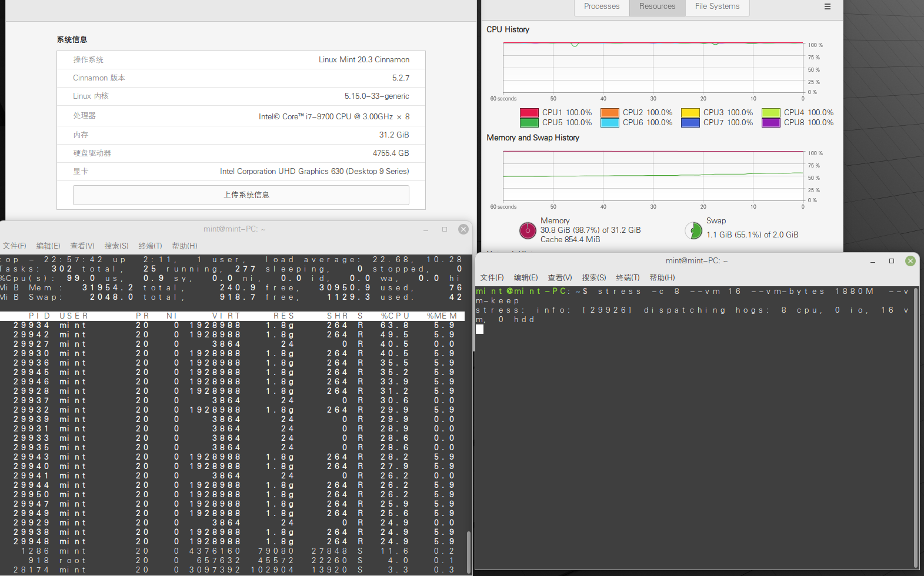Switch to the File Systems tab

[x=717, y=6]
